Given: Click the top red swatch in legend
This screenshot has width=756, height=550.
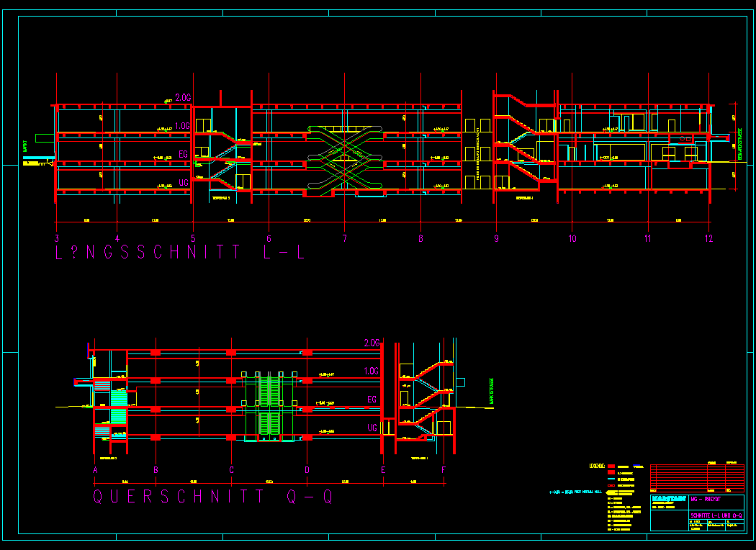Looking at the screenshot, I should coord(612,466).
